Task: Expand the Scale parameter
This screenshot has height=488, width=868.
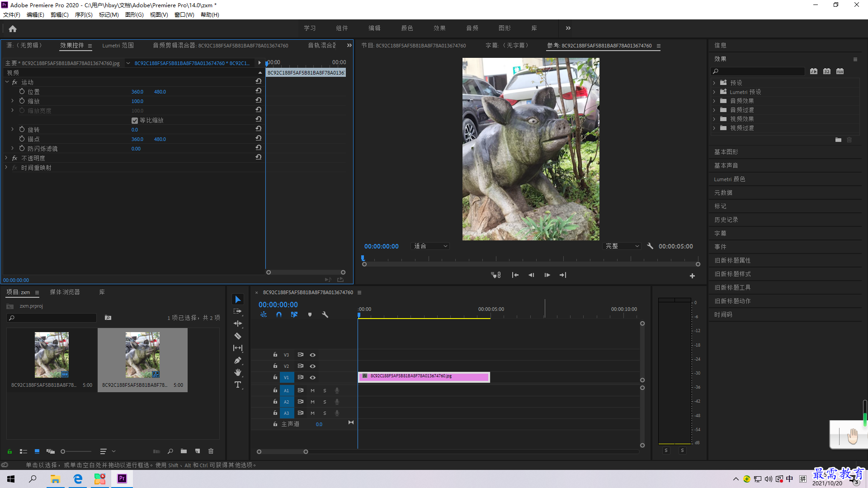Action: [x=12, y=101]
